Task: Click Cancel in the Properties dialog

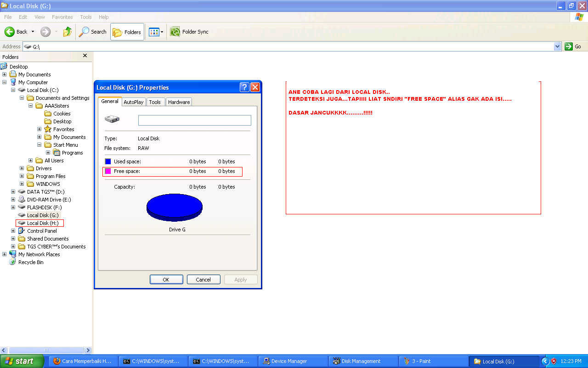Action: [x=203, y=279]
